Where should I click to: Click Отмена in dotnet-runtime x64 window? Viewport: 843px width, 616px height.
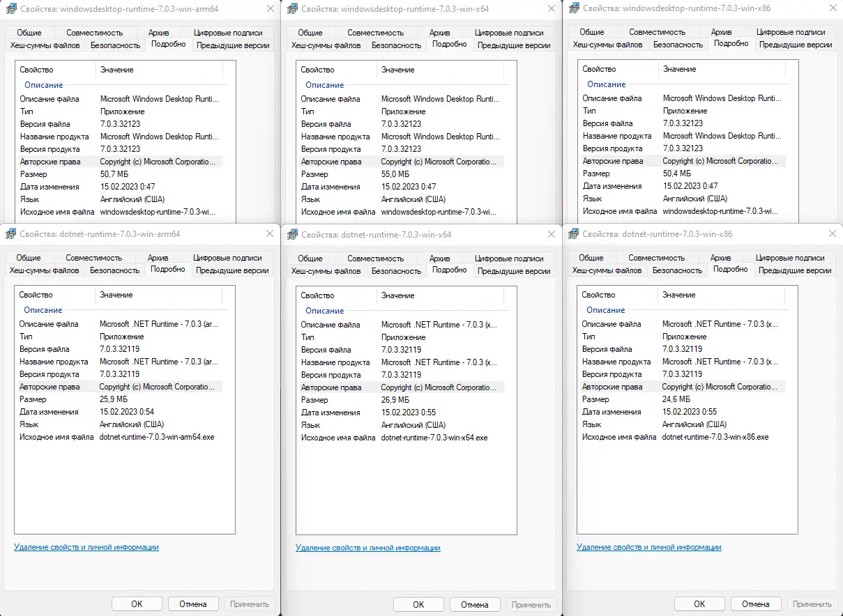coord(475,605)
